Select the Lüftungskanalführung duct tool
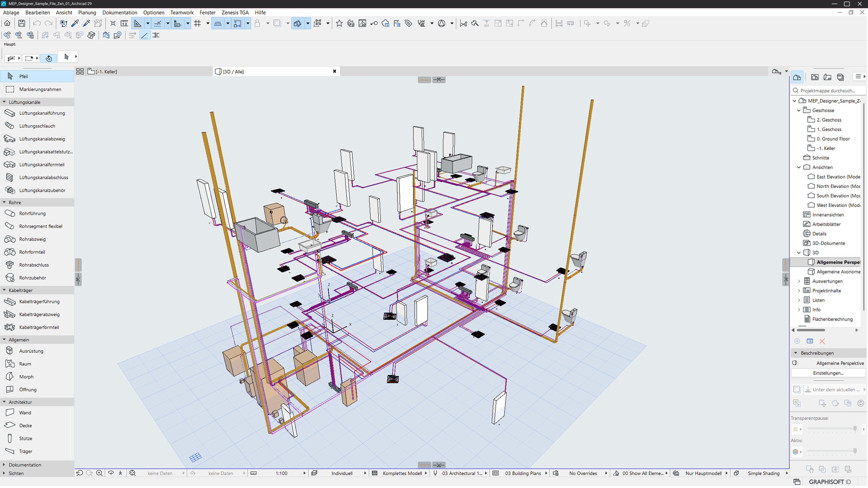 pyautogui.click(x=42, y=113)
